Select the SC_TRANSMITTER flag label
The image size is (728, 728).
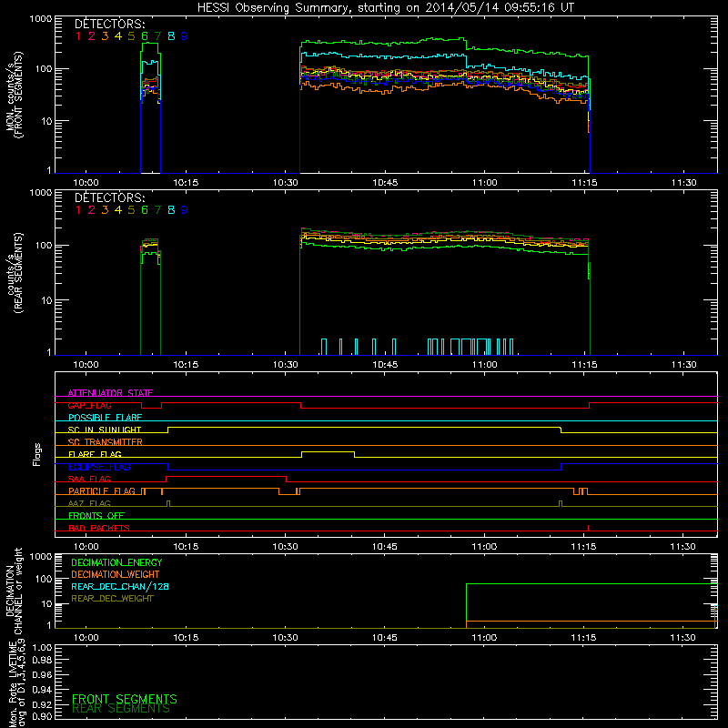tap(106, 442)
